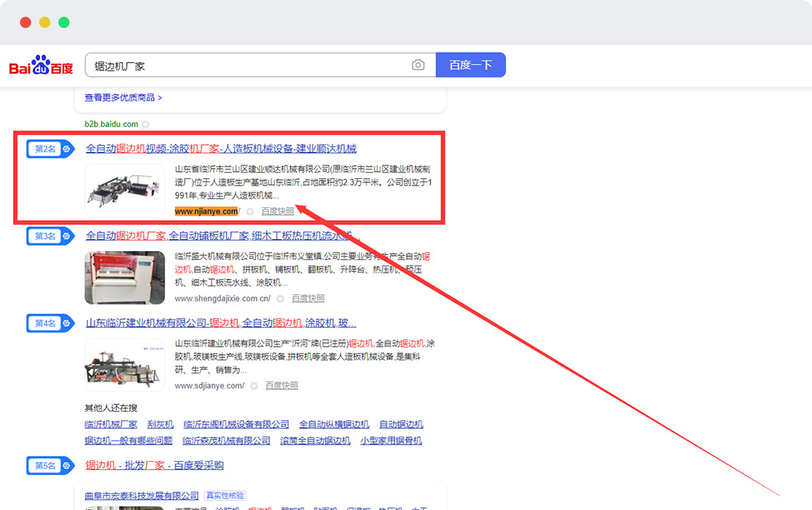This screenshot has height=510, width=812.
Task: Open thumbnail of 临沂盛大机械 red machine
Action: coord(125,277)
